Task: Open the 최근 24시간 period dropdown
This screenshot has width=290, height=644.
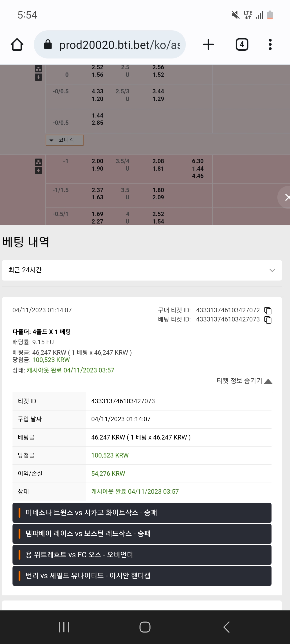Action: 142,270
